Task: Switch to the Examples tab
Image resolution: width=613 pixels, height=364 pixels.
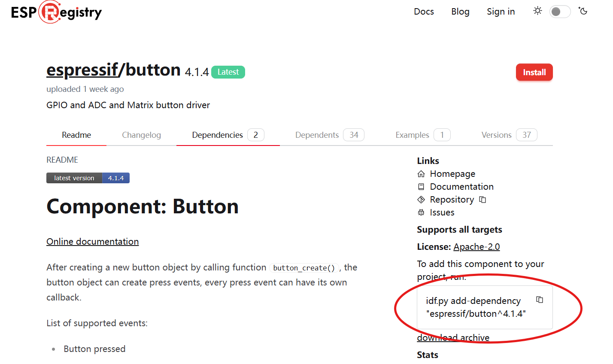Action: pos(423,135)
